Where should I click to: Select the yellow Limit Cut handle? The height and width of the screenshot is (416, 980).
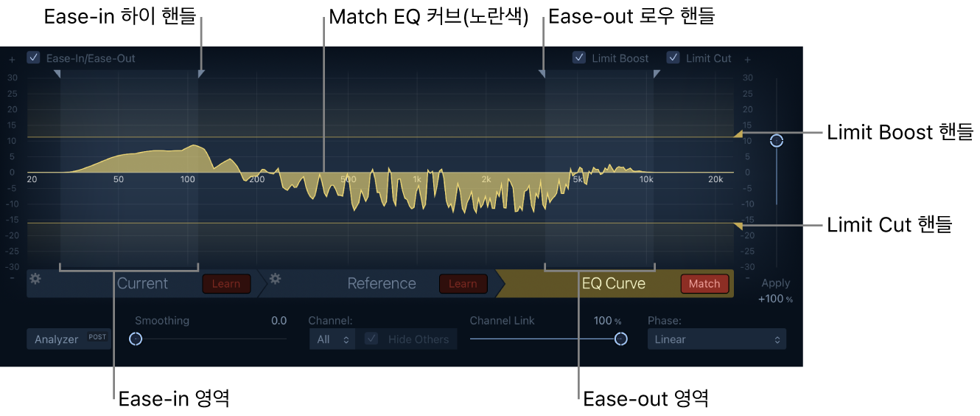tap(738, 226)
